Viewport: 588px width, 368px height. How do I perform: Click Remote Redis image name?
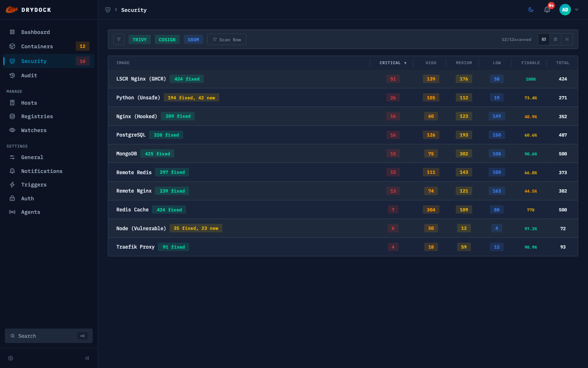click(x=134, y=173)
